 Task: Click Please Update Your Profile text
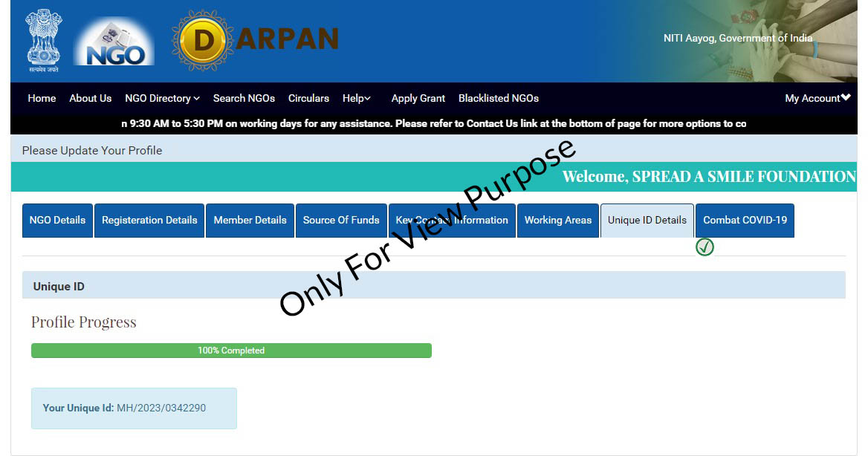tap(92, 151)
